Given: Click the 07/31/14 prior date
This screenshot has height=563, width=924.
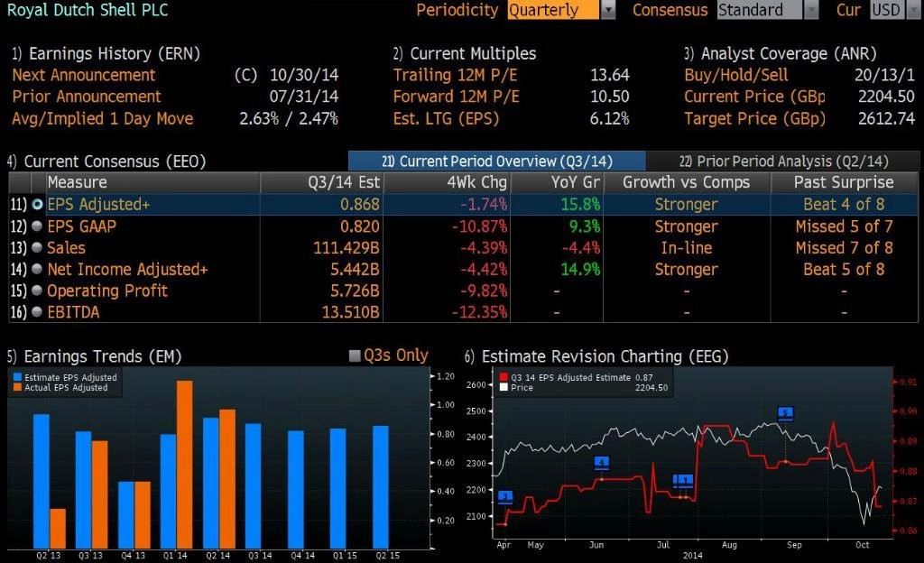Looking at the screenshot, I should point(304,97).
